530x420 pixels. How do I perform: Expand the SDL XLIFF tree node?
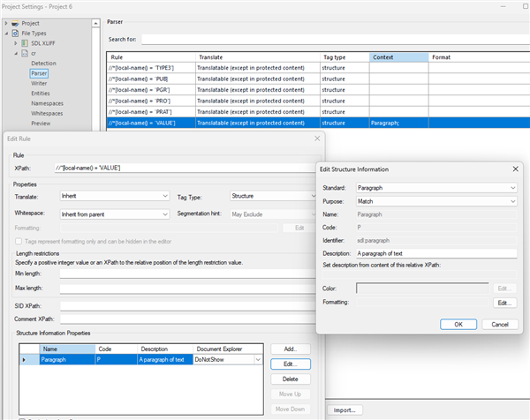(16, 43)
